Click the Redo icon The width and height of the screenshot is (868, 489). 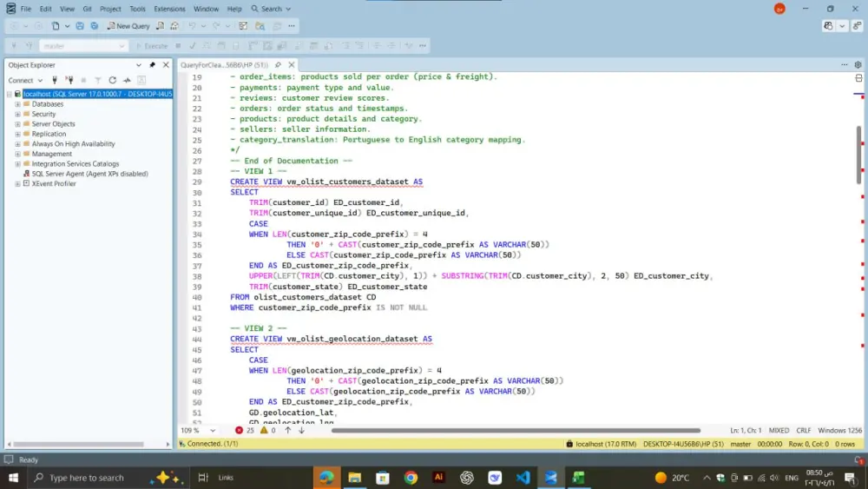[216, 26]
